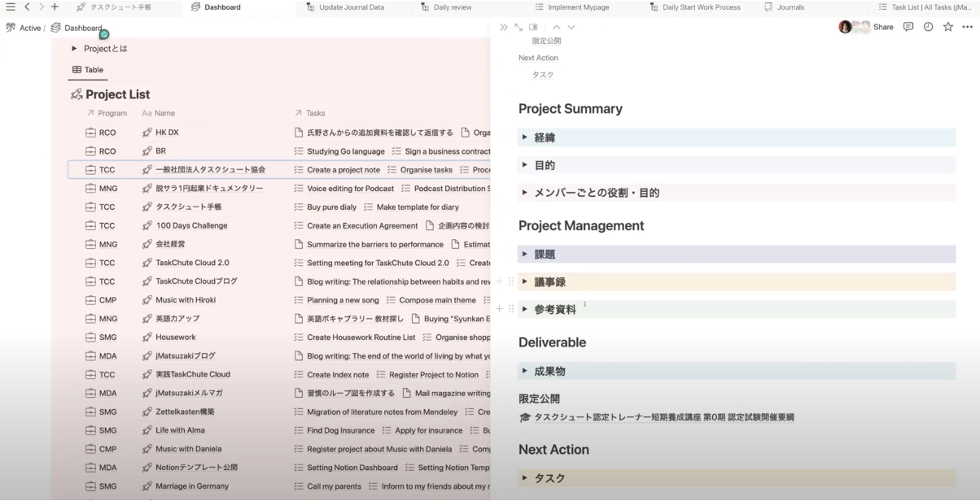Click the program icon in the TaskChute Cloud 2.0 row
980x501 pixels.
click(x=90, y=263)
